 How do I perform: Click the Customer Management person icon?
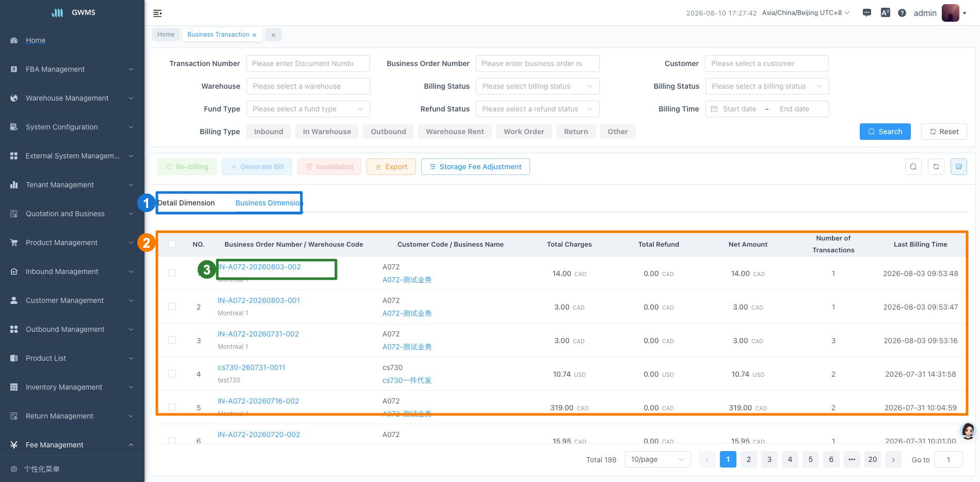click(14, 300)
